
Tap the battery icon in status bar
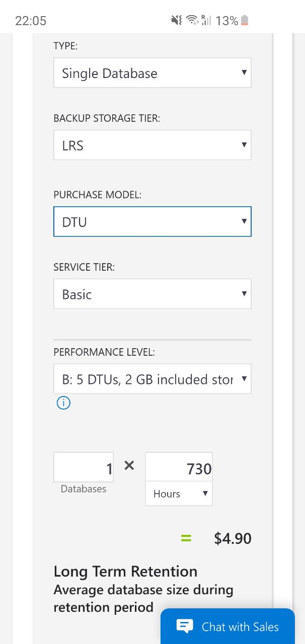point(245,21)
